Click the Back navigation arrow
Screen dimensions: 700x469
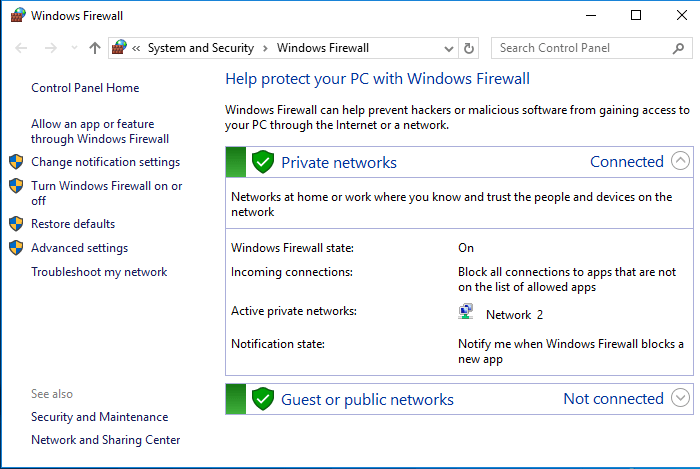(x=21, y=48)
